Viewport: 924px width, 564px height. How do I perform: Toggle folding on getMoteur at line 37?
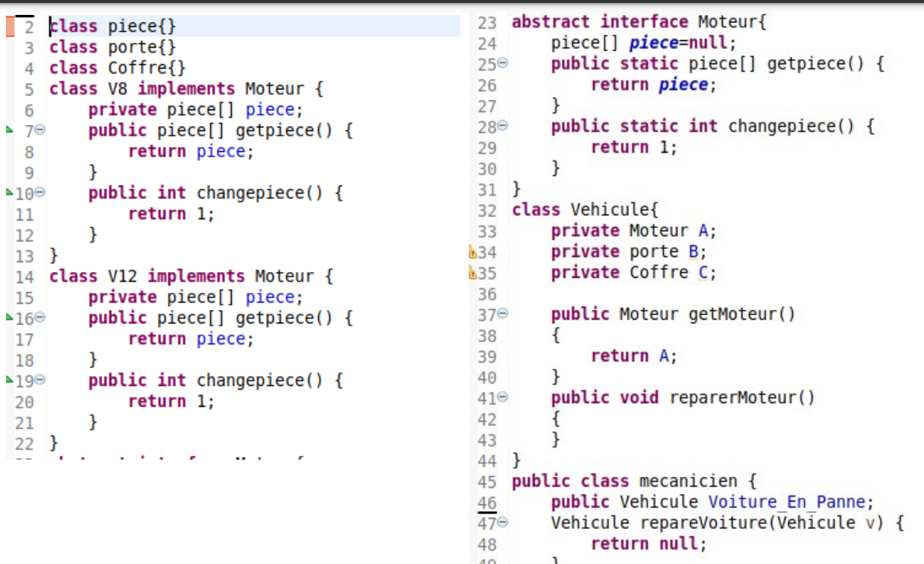[504, 314]
